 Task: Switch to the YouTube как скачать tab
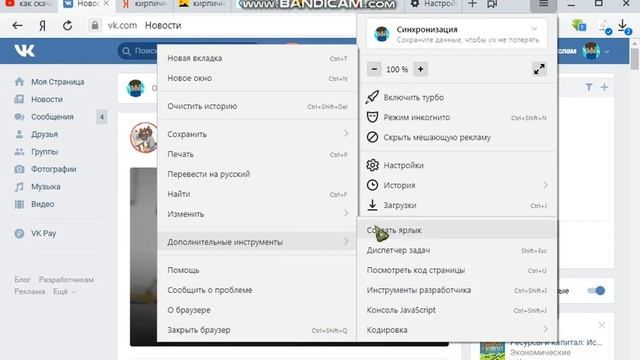click(29, 4)
